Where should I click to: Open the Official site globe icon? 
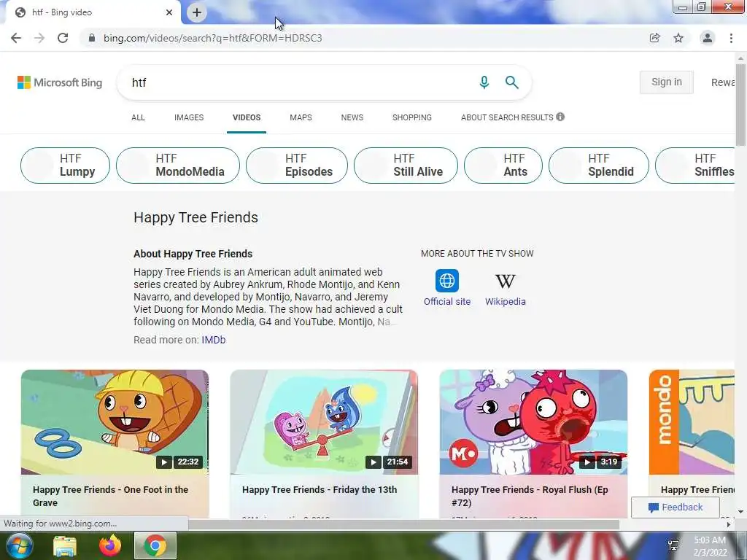tap(447, 281)
